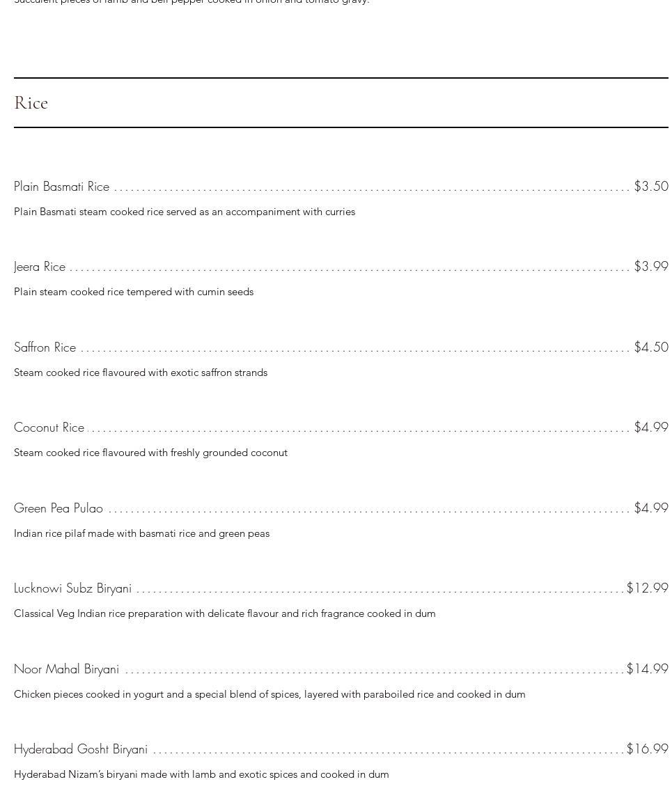Click the freshly grounded coconut description
This screenshot has width=672, height=791.
(x=150, y=453)
